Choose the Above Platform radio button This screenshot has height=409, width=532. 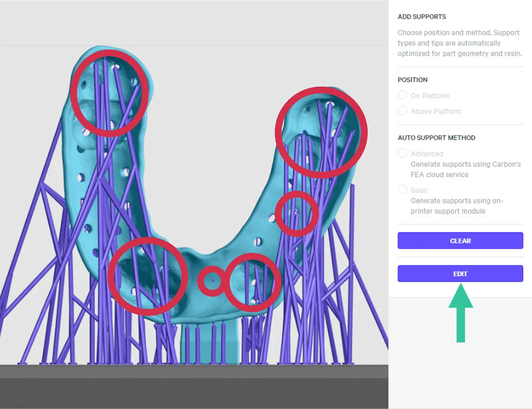pyautogui.click(x=402, y=111)
